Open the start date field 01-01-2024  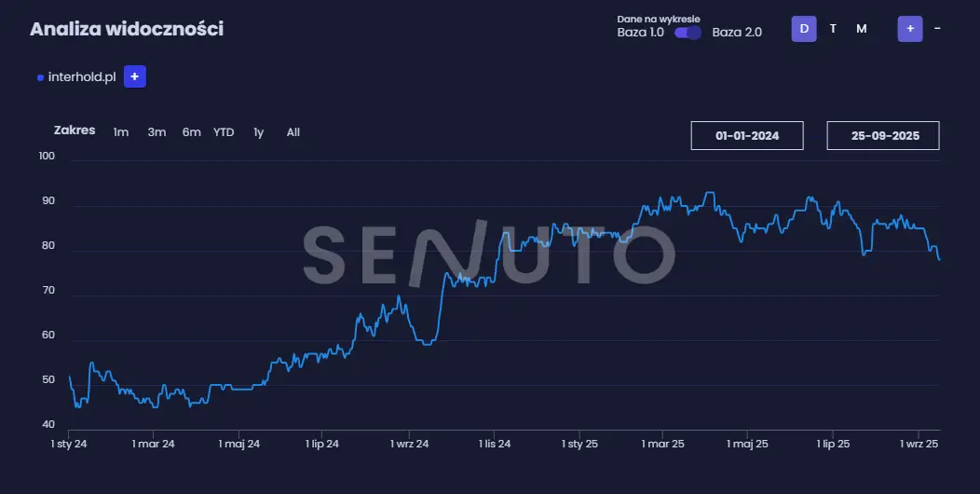coord(747,136)
